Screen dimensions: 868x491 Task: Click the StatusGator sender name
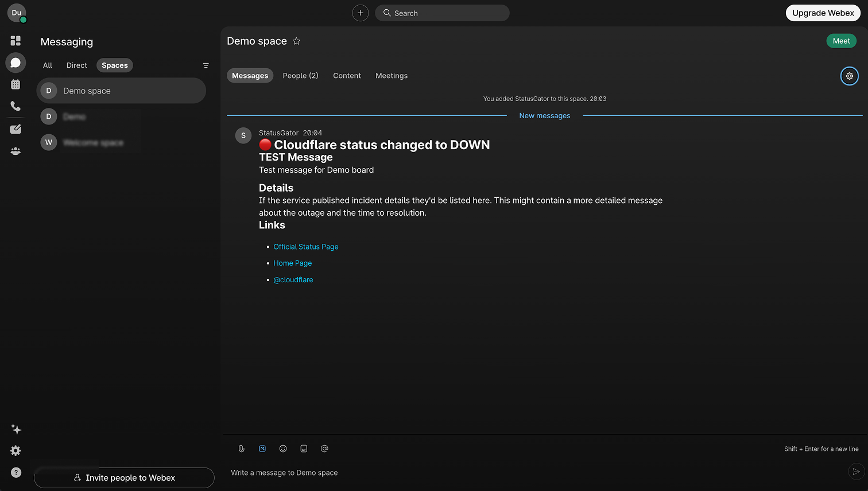(x=279, y=133)
